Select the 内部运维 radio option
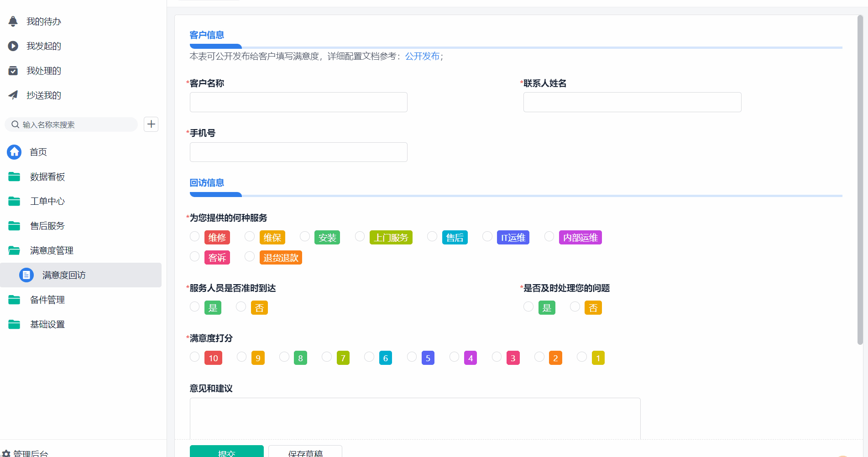 coord(549,236)
